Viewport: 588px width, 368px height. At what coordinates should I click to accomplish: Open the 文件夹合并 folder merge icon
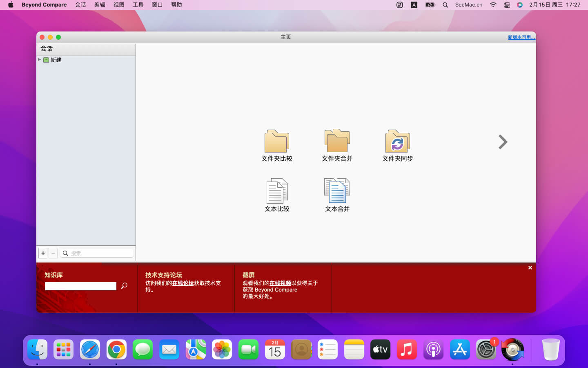pyautogui.click(x=337, y=141)
